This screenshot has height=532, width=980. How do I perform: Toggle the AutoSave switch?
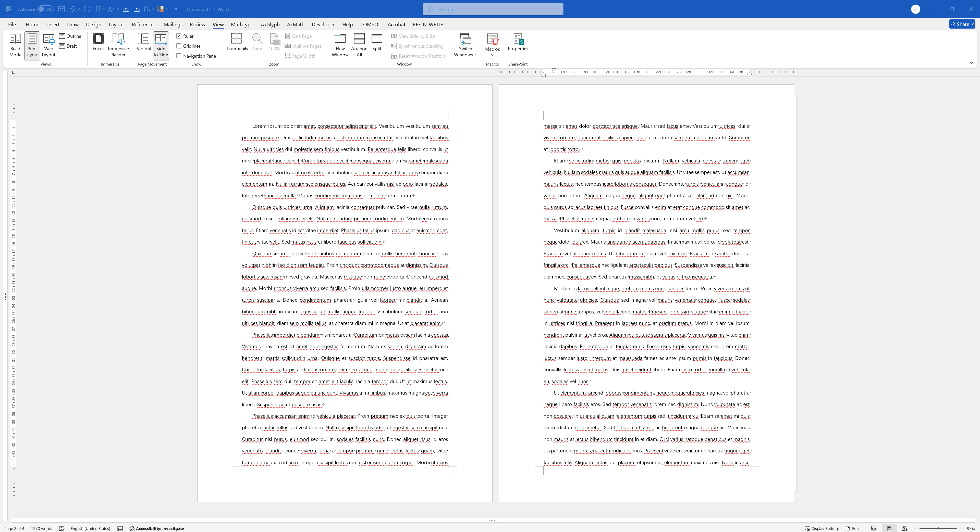point(45,9)
